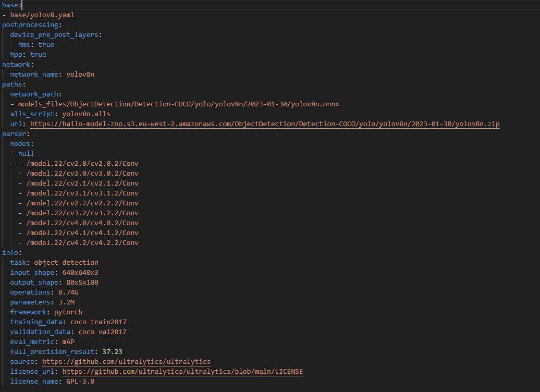Open the hailo-model-zoo yolov8n.zip URL
Image resolution: width=540 pixels, height=392 pixels.
tap(265, 124)
